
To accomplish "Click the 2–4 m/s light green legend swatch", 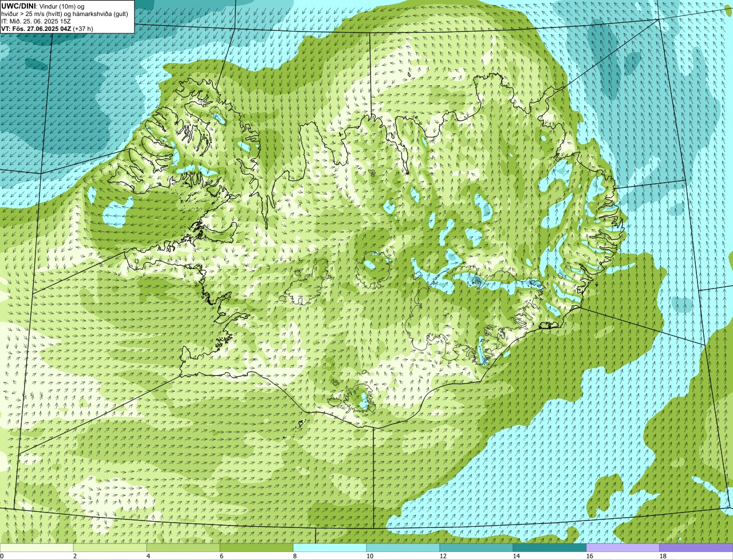I will (x=110, y=548).
